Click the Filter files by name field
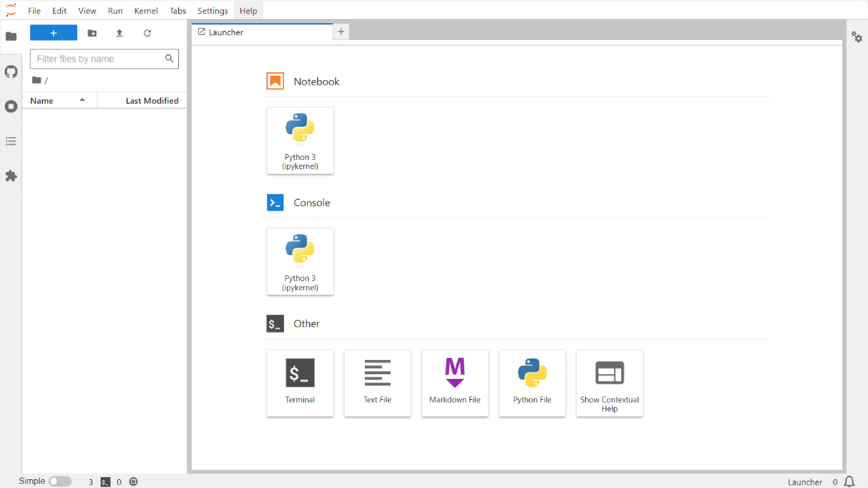868x488 pixels. tap(98, 59)
